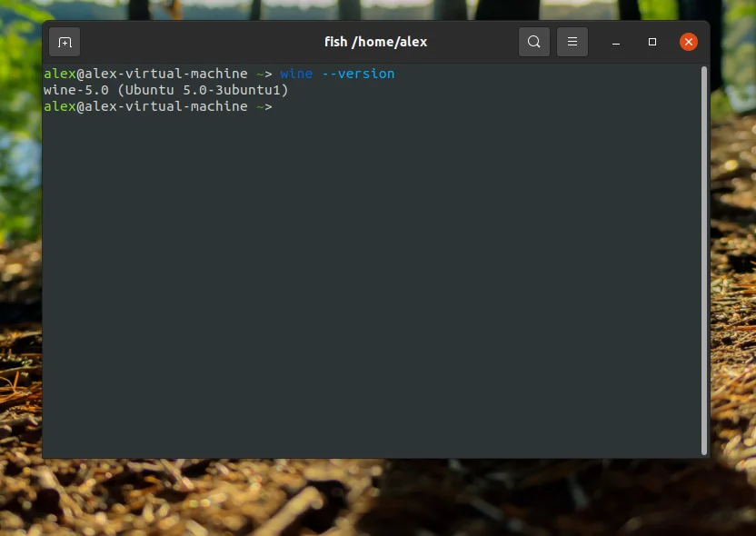Open a new terminal tab

(x=65, y=42)
